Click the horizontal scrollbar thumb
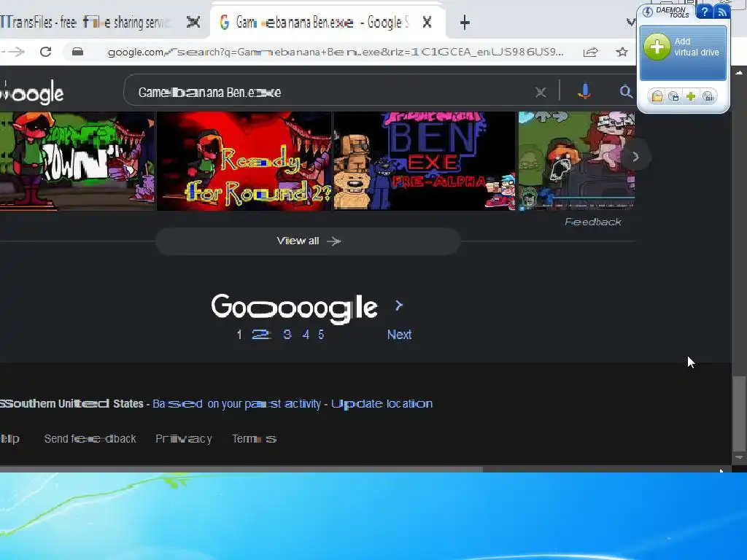 [241, 469]
